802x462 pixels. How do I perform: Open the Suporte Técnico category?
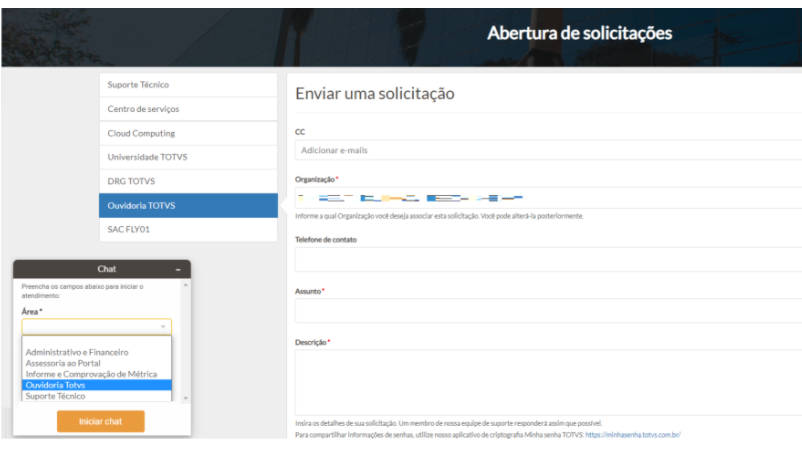188,84
